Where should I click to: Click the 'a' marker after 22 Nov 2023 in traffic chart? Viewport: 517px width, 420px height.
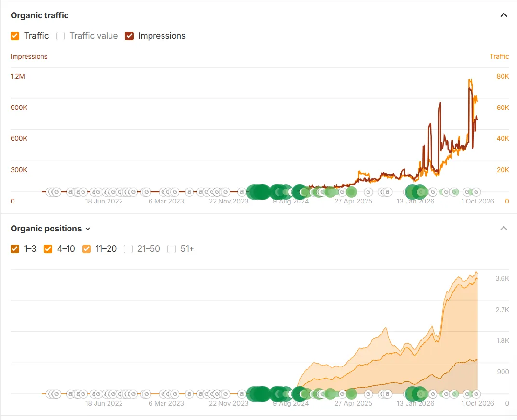241,191
